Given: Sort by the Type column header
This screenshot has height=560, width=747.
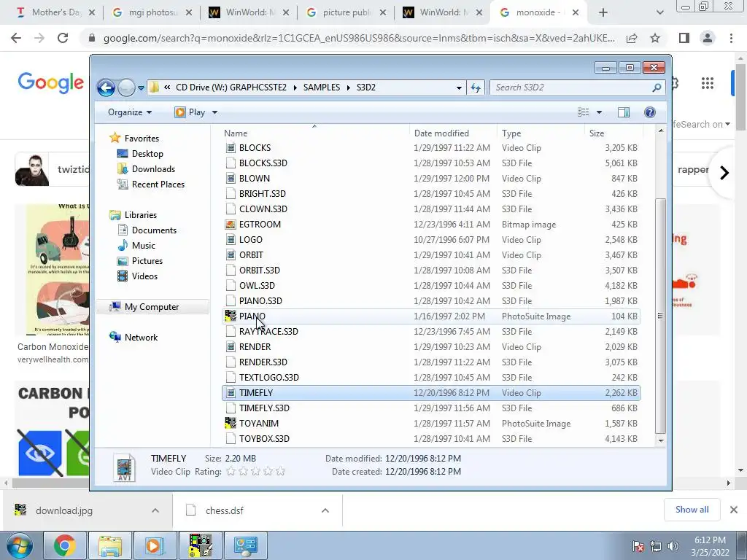Looking at the screenshot, I should pos(541,133).
